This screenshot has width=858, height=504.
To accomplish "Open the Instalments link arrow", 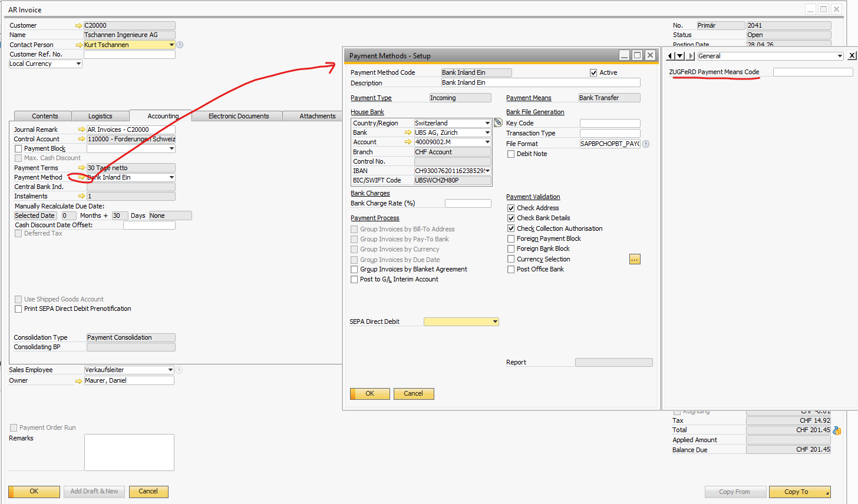I will click(x=81, y=196).
